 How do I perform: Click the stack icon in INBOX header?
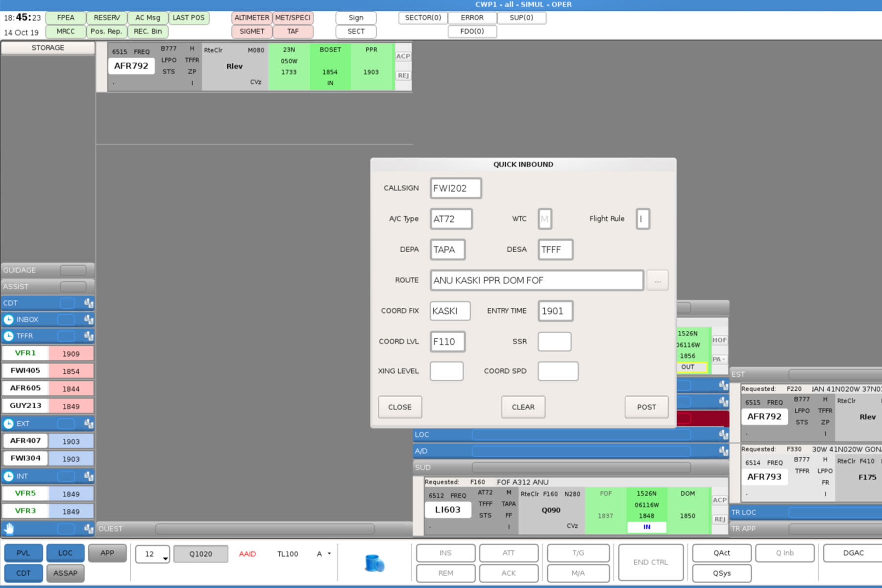click(x=89, y=319)
